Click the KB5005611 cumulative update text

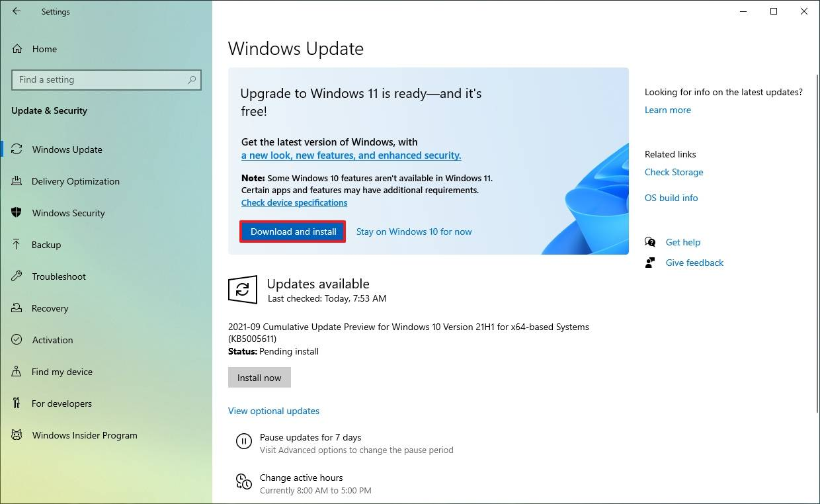408,333
